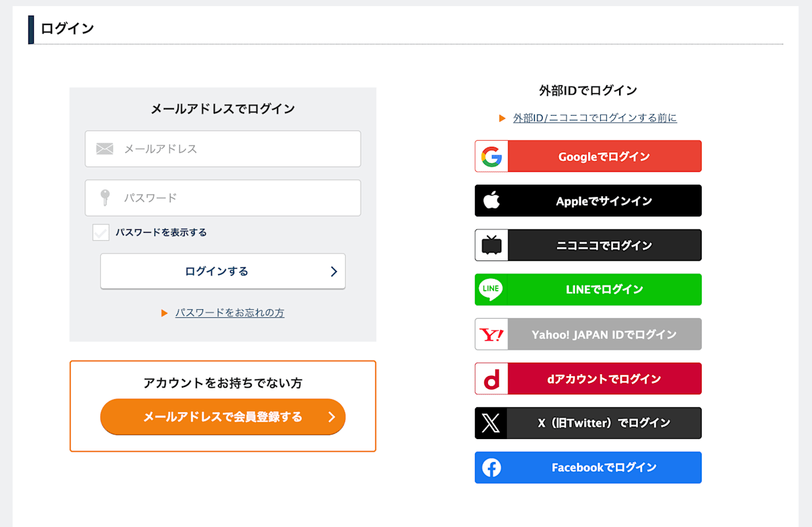Screen dimensions: 812x527
Task: Click the Facebook logo icon
Action: pyautogui.click(x=491, y=467)
